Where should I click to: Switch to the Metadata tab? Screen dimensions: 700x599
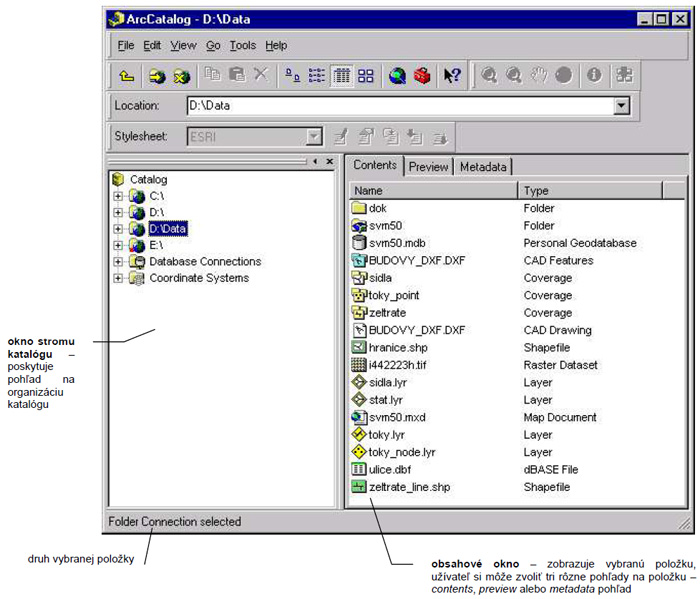[483, 167]
